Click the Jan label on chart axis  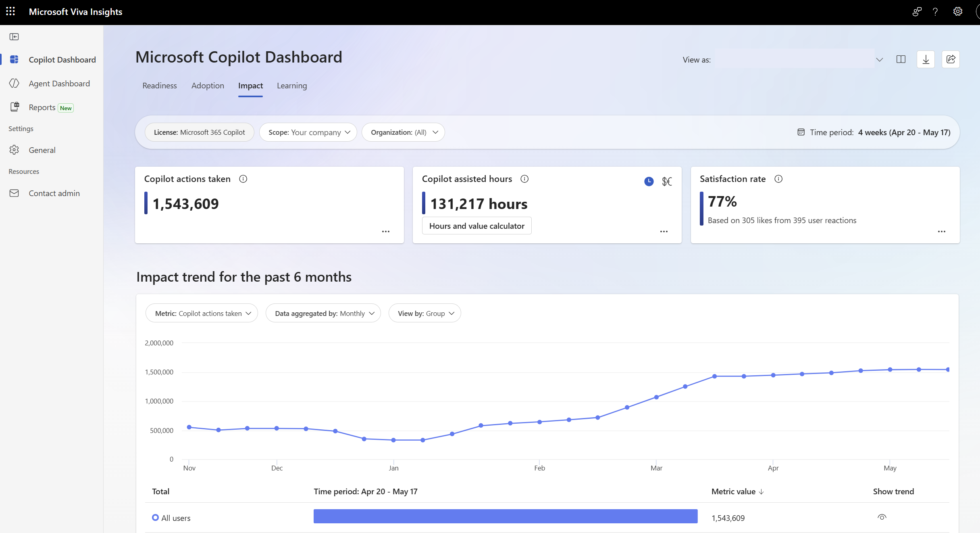click(x=393, y=468)
